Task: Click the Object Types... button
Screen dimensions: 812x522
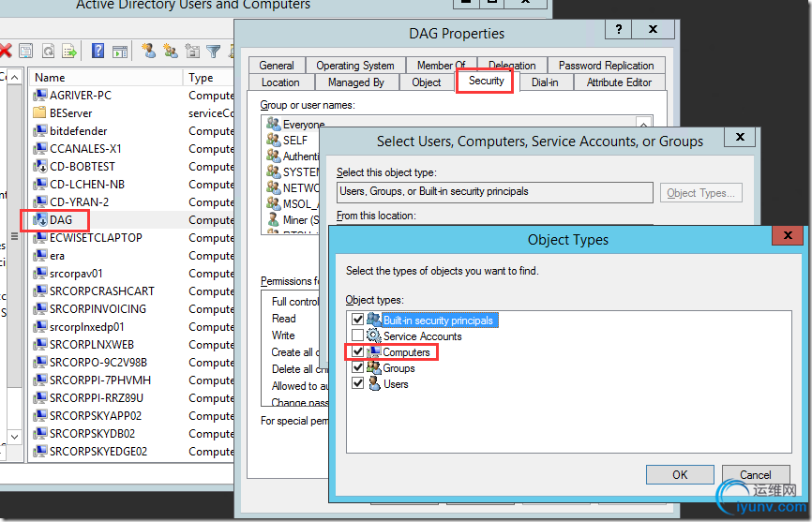Action: [700, 193]
